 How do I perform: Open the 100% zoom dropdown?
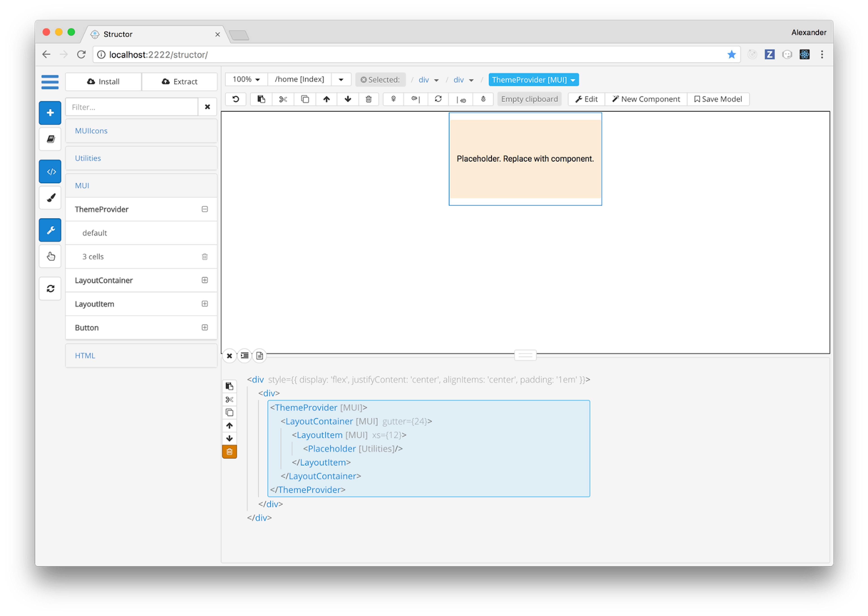click(x=246, y=79)
